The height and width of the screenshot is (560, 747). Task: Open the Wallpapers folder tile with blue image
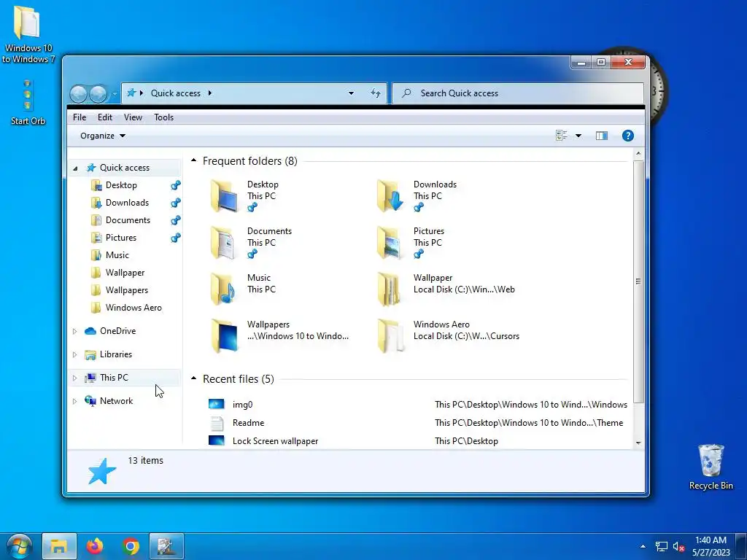tap(224, 335)
